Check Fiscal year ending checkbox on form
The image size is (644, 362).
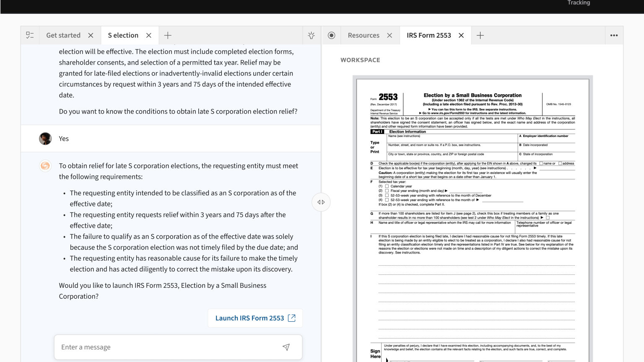[387, 191]
